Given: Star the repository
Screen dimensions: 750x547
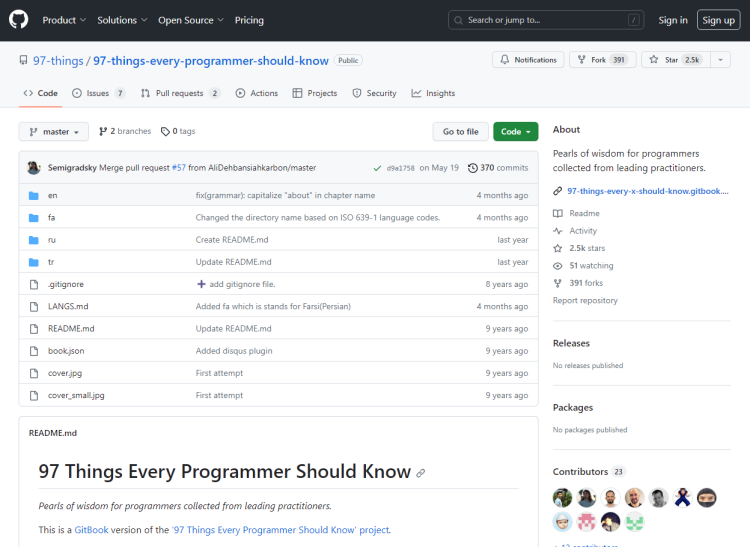Looking at the screenshot, I should 676,60.
